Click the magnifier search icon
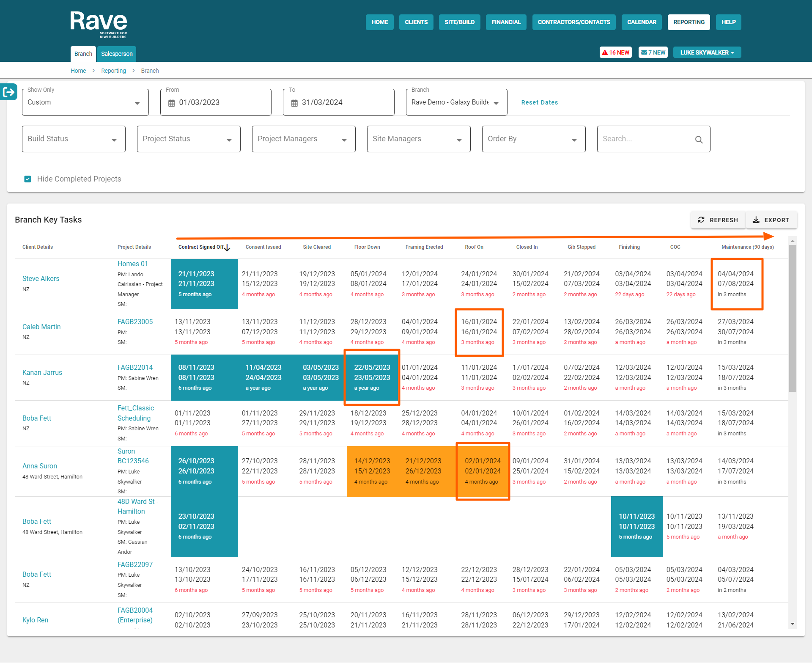The image size is (812, 663). pos(699,139)
